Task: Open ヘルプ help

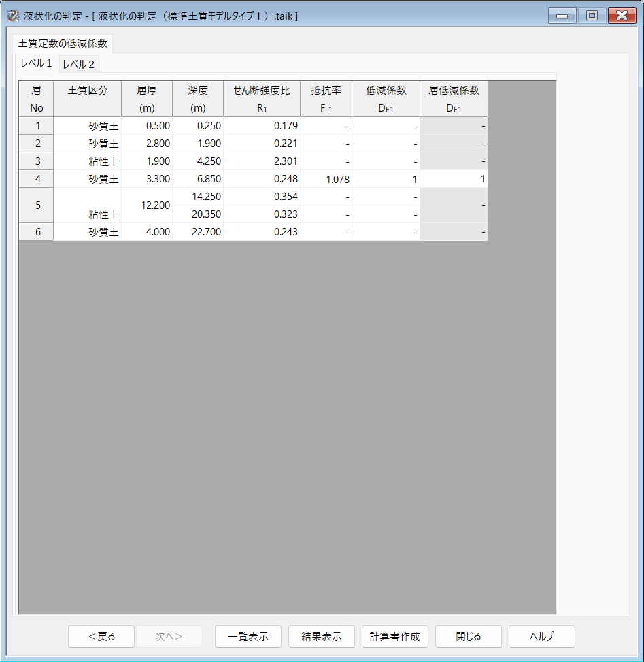Action: pos(542,637)
